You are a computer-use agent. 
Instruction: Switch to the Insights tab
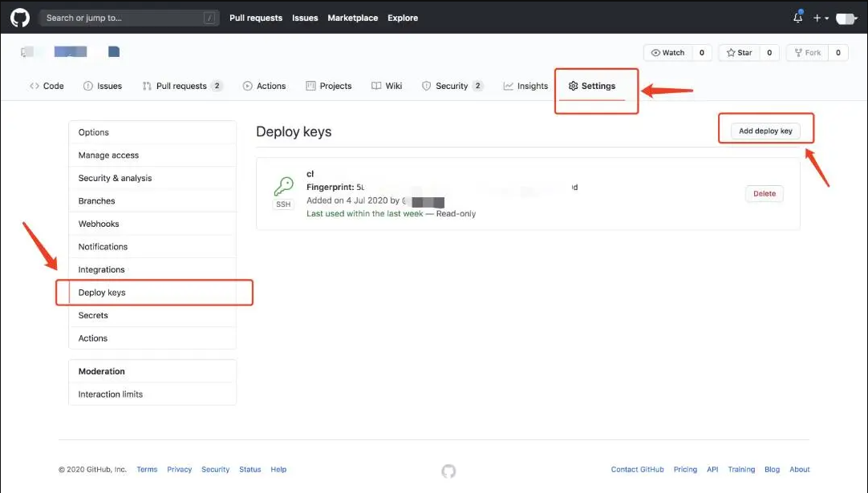tap(525, 86)
